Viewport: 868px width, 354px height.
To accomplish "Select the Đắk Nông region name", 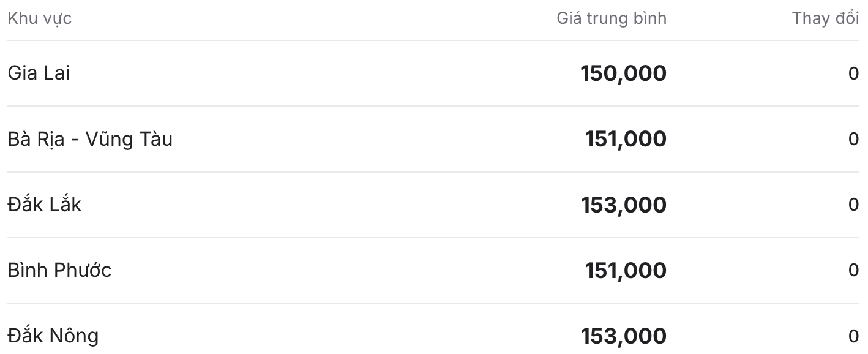I will click(53, 335).
